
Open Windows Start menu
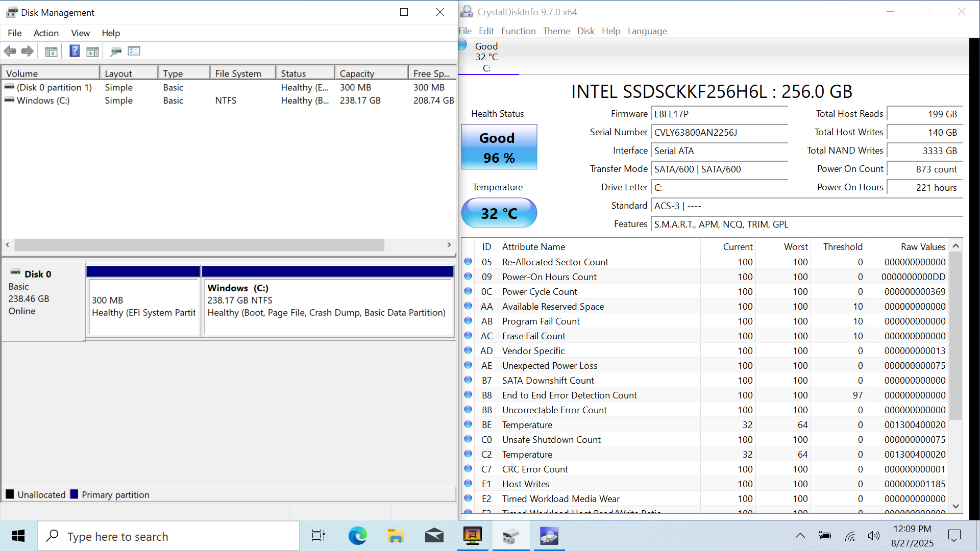(18, 536)
